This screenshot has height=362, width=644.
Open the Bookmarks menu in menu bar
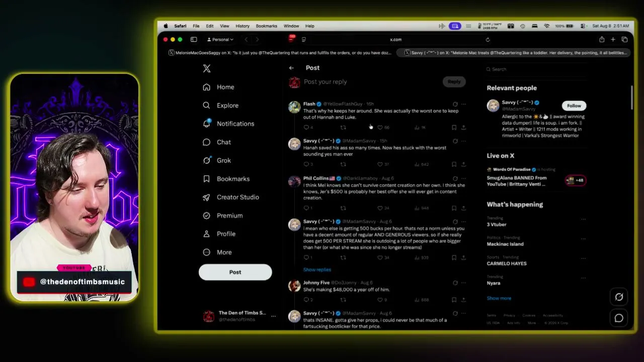(267, 26)
